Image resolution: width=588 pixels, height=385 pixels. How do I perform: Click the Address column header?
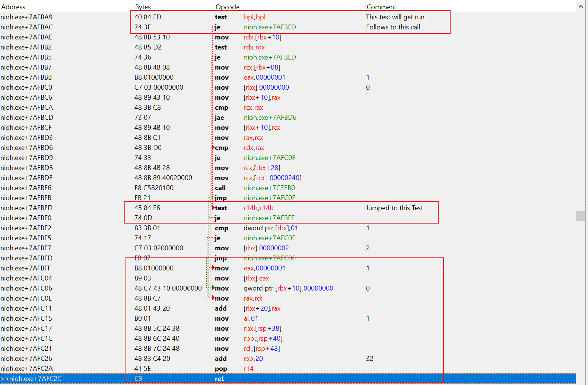pos(13,7)
